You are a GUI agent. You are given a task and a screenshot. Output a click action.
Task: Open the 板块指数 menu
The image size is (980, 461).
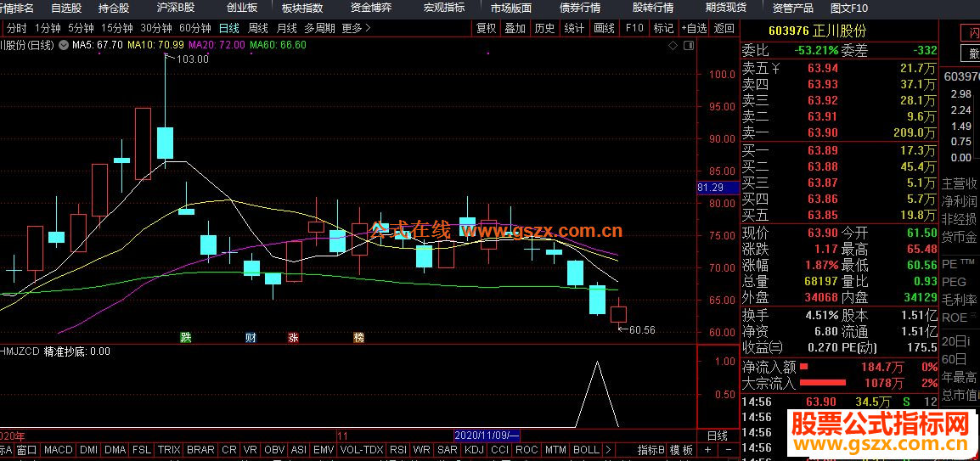click(302, 8)
